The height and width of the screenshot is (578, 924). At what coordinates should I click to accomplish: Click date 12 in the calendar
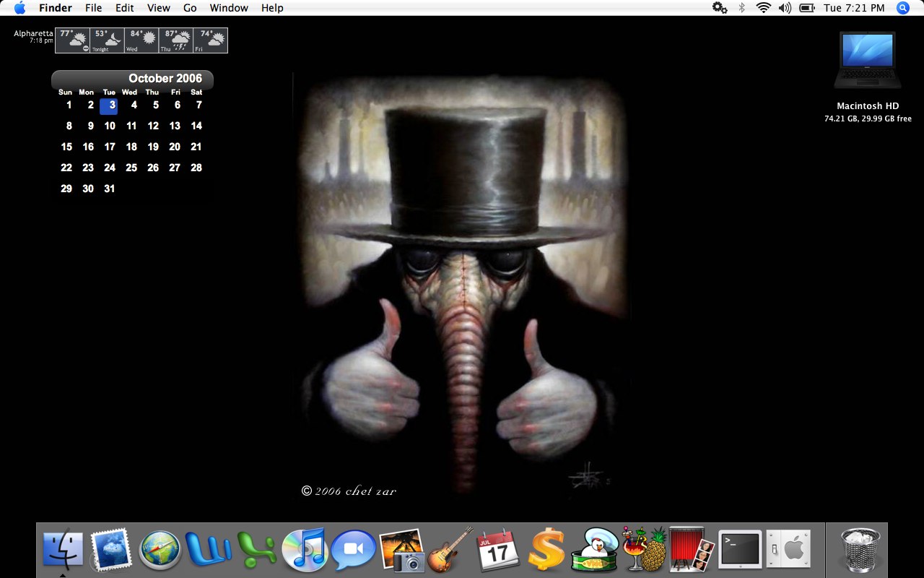coord(153,126)
